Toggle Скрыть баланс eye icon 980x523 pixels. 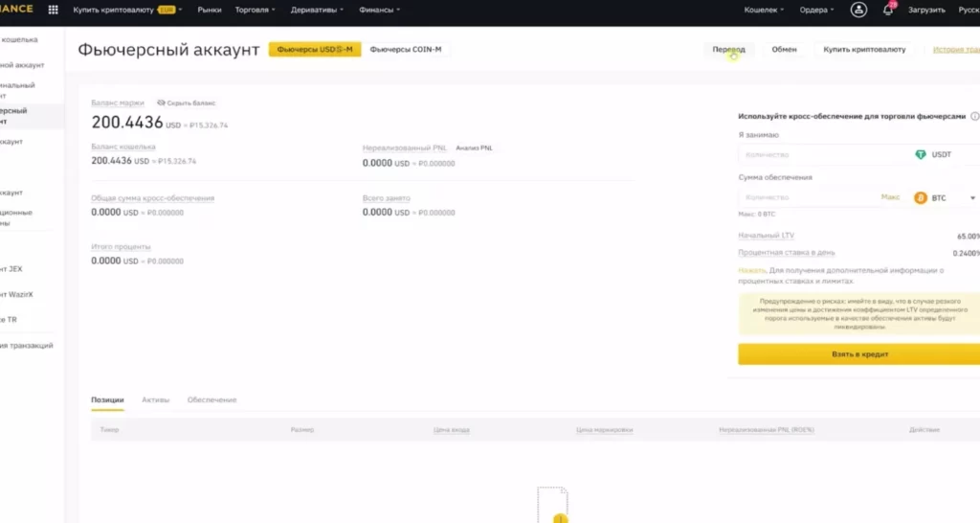(161, 102)
